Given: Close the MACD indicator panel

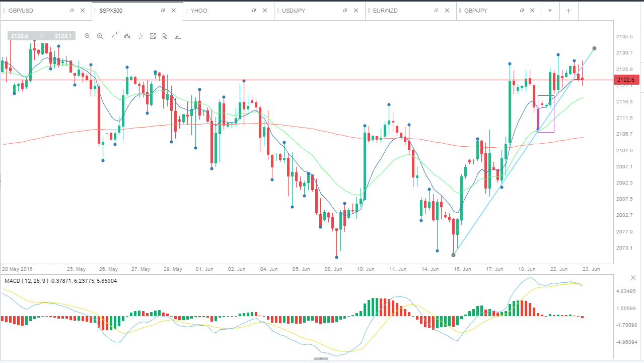Looking at the screenshot, I should click(633, 278).
